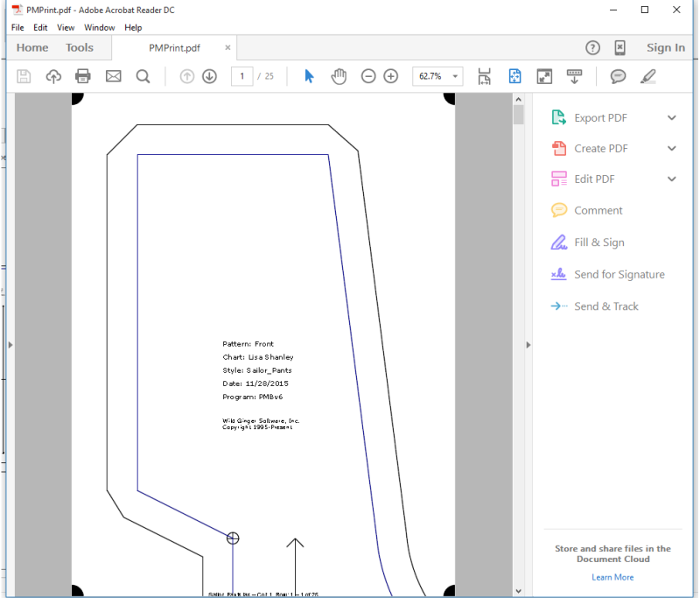Send file by email envelope icon
The image size is (700, 598).
tap(113, 76)
